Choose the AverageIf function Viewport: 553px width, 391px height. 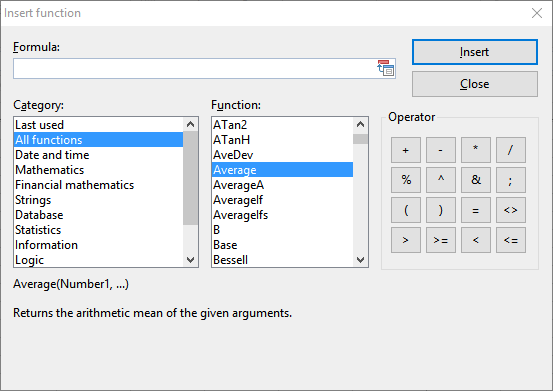tap(282, 200)
